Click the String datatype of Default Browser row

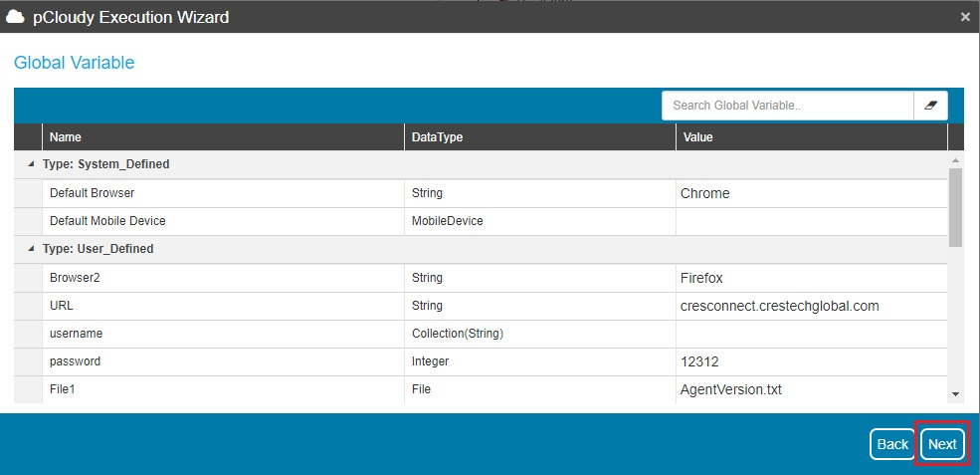pyautogui.click(x=540, y=193)
